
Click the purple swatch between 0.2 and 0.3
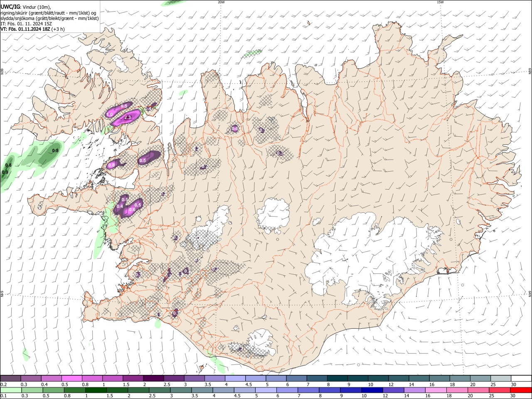[x=10, y=379]
